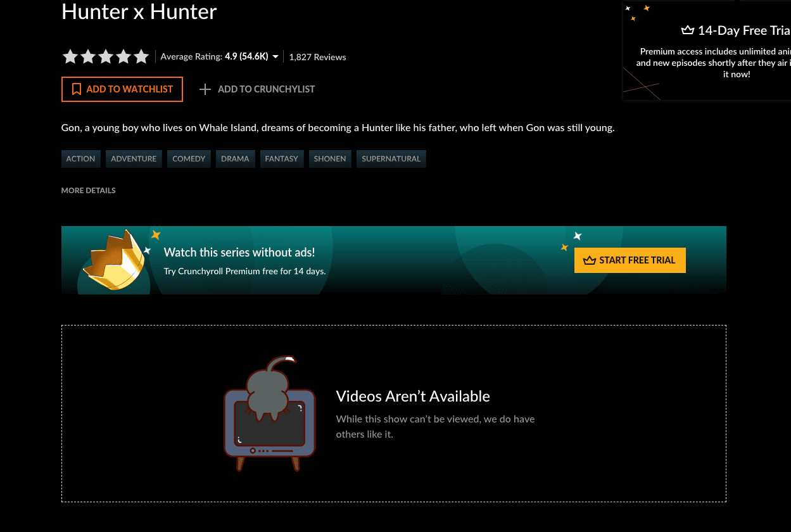Click the cat on TV illustration

pyautogui.click(x=270, y=414)
